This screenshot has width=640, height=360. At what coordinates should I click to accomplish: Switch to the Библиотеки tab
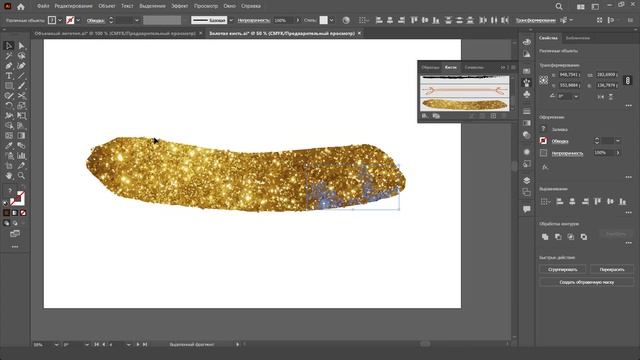tap(578, 38)
